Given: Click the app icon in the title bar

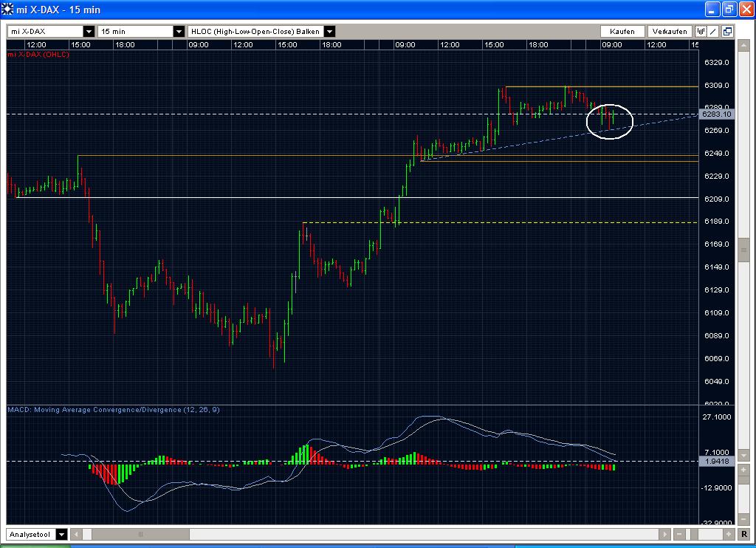Looking at the screenshot, I should (x=7, y=9).
